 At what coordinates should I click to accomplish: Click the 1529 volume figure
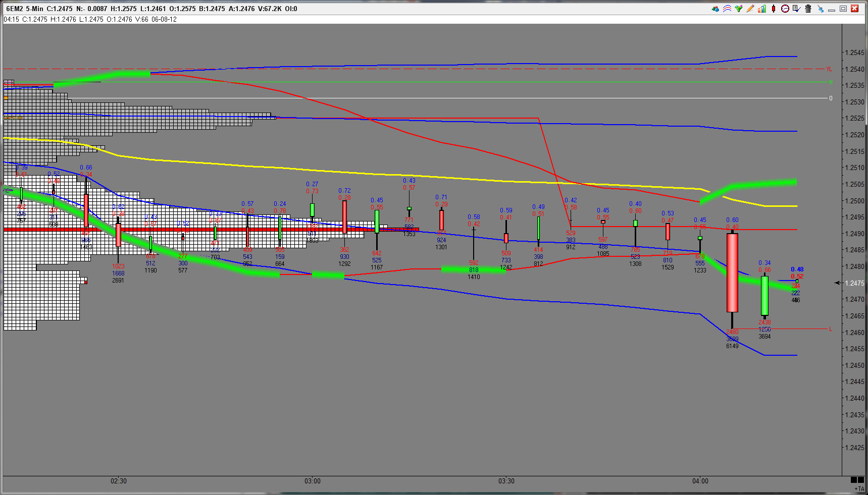click(x=668, y=267)
